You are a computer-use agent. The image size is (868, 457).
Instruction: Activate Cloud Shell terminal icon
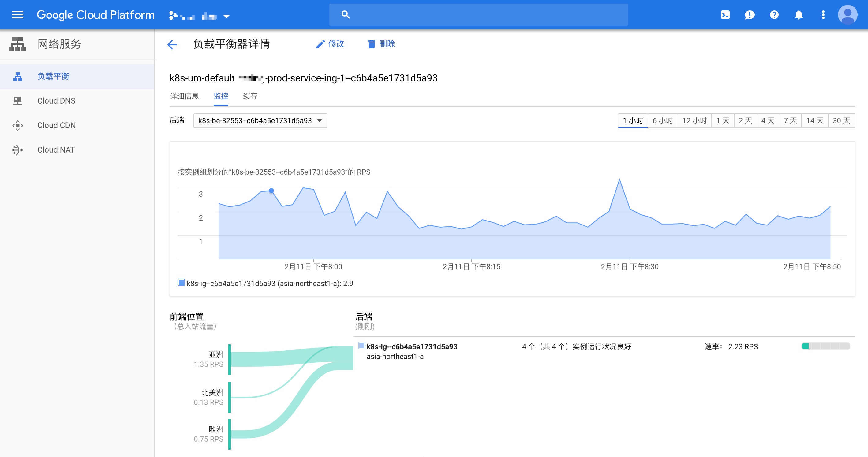pos(725,15)
